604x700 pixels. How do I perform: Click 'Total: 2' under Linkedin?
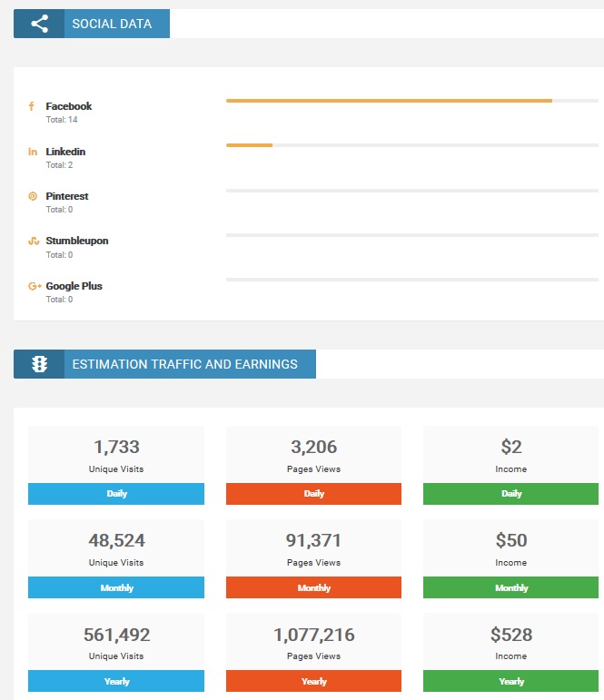tap(59, 165)
